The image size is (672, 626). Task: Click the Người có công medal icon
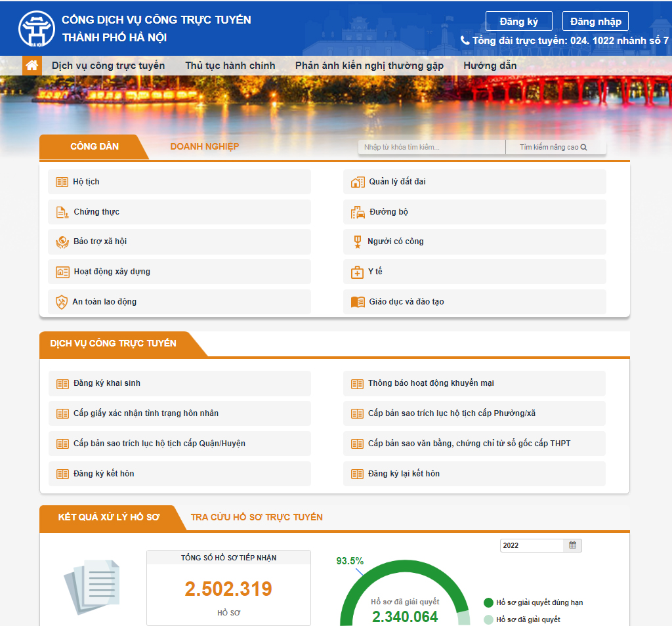358,242
